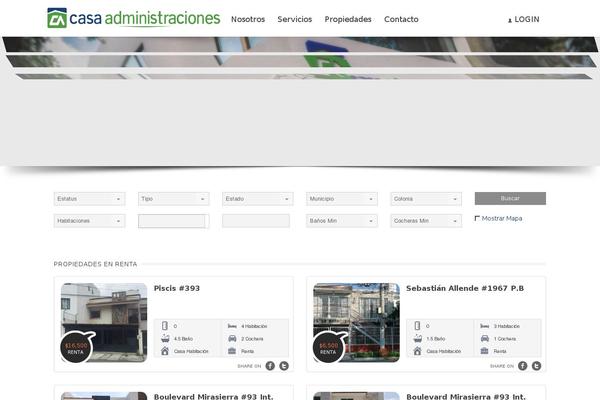Click '3 Habitación' in Sebastián Allende card
This screenshot has width=600, height=400.
[x=507, y=327]
